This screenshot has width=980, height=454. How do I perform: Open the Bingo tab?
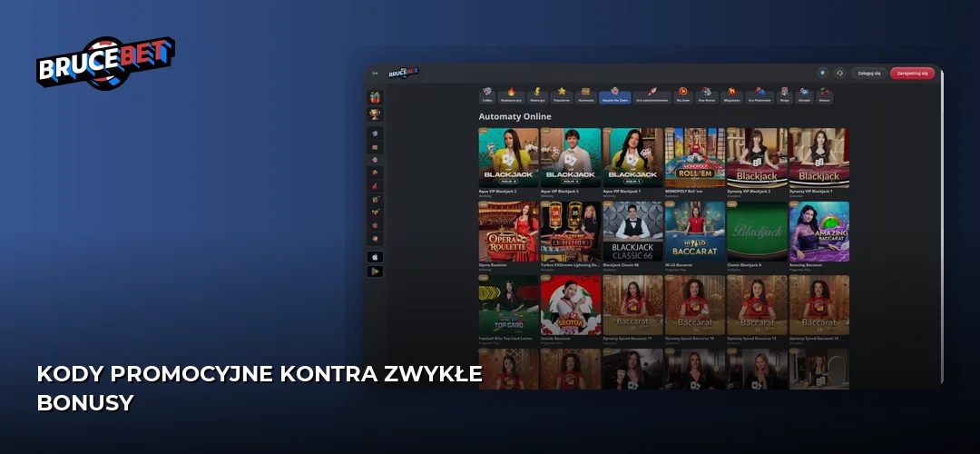pyautogui.click(x=784, y=95)
